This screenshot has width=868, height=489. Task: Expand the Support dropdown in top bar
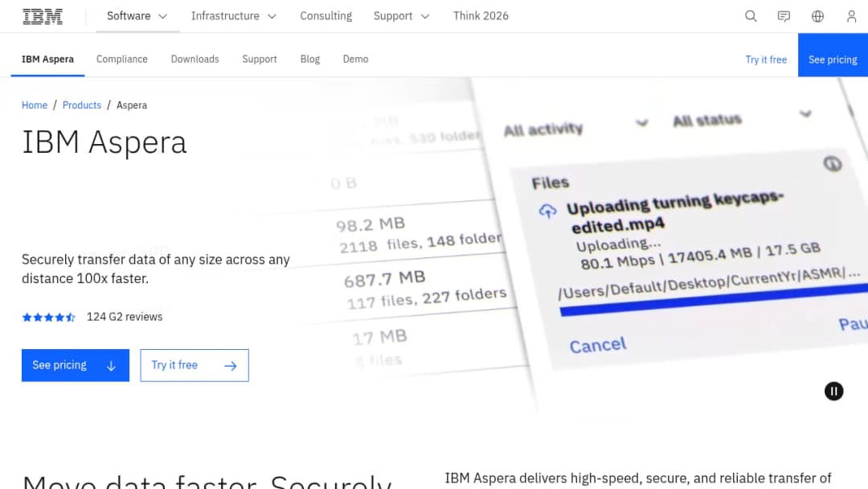pyautogui.click(x=401, y=16)
